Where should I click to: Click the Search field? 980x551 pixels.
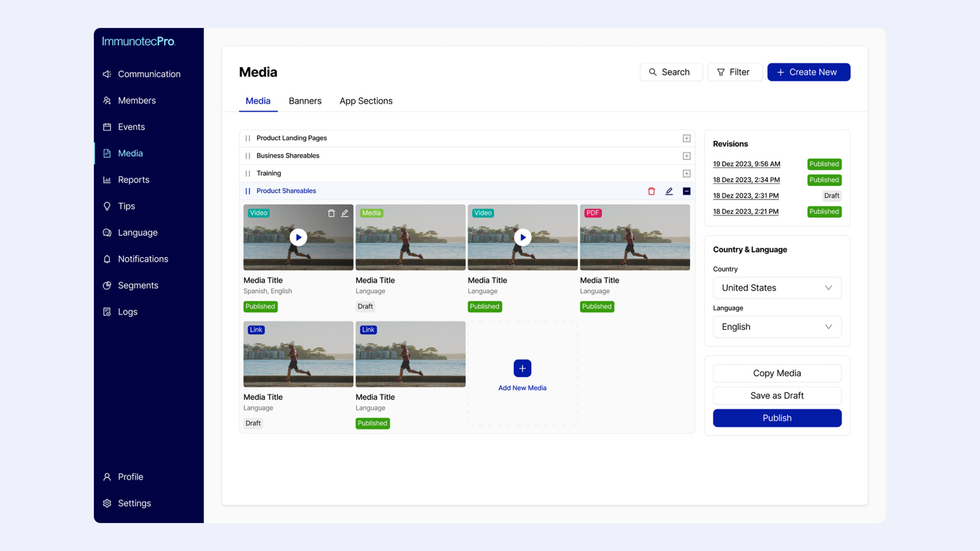[671, 72]
